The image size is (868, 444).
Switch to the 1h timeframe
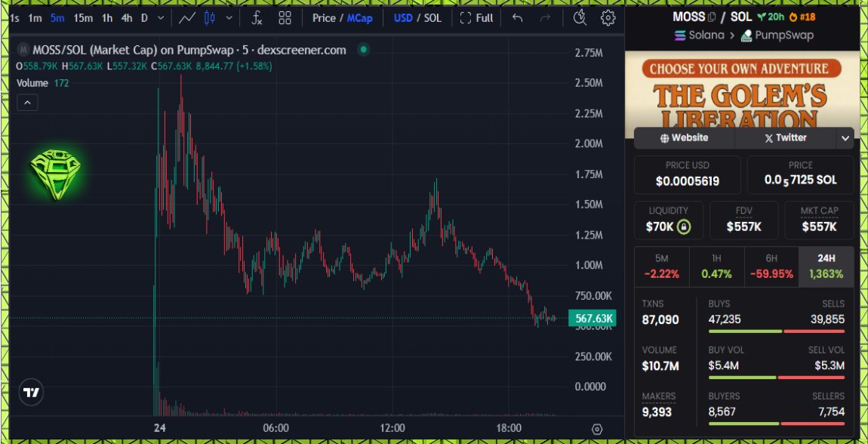coord(107,18)
